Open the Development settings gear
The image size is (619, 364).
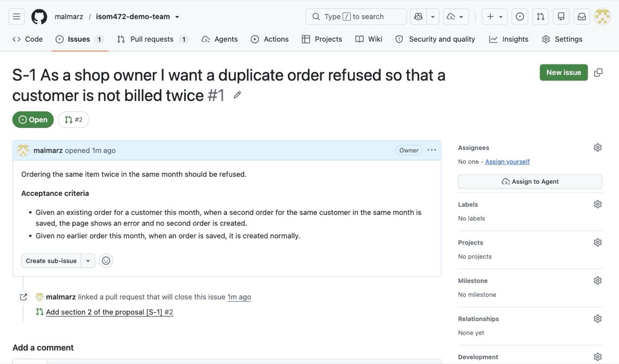(598, 357)
